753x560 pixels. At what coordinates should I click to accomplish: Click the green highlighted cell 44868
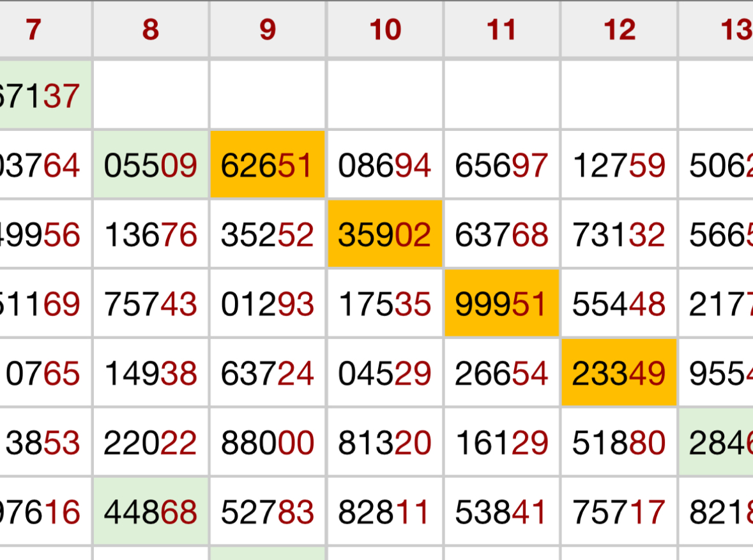pyautogui.click(x=151, y=511)
